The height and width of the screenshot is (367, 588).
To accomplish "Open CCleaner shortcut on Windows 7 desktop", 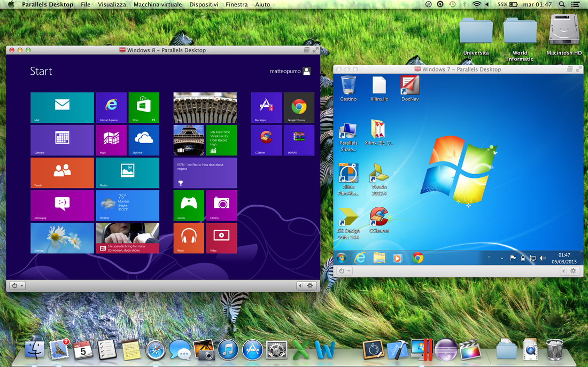I will (x=379, y=221).
